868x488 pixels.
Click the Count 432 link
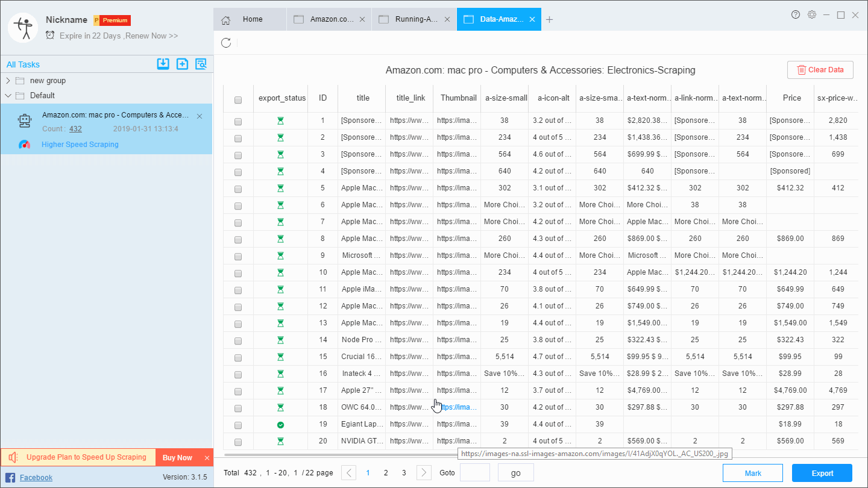click(75, 129)
